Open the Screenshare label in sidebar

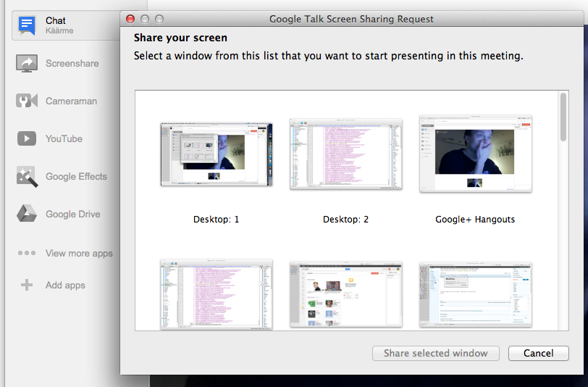[x=72, y=64]
